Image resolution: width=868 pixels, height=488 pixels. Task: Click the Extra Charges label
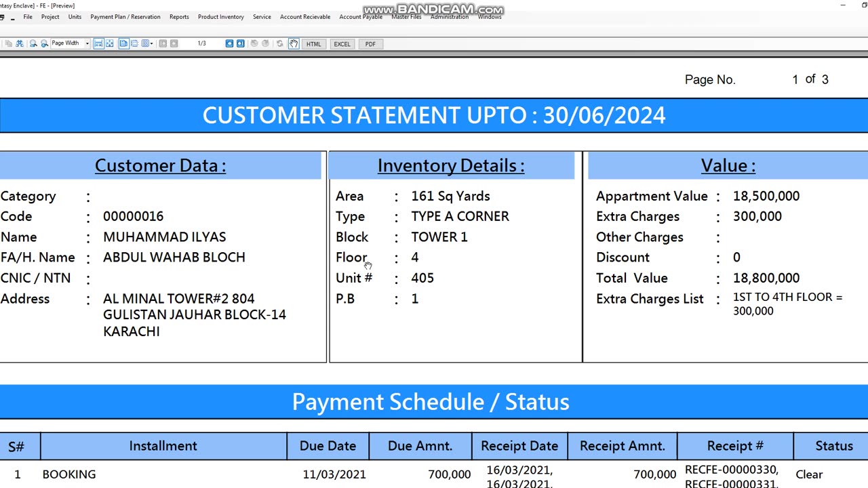637,216
